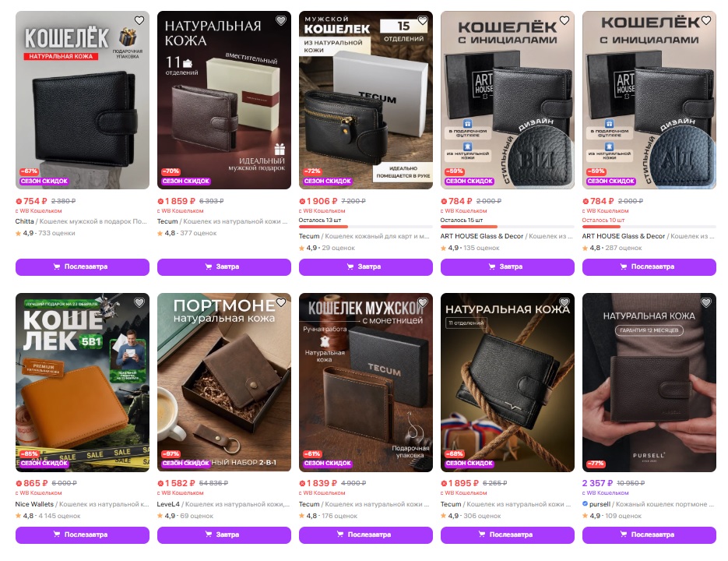Open Nice Wallets product title link
728x561 pixels.
(83, 504)
